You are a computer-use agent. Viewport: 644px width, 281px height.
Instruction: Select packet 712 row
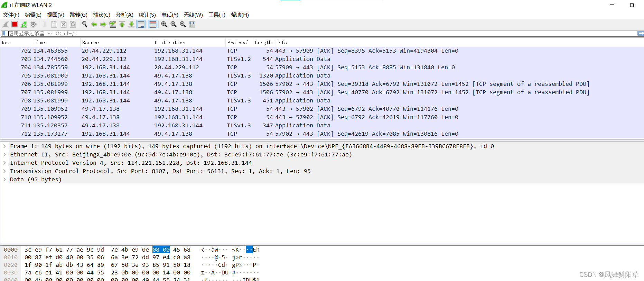coord(322,134)
